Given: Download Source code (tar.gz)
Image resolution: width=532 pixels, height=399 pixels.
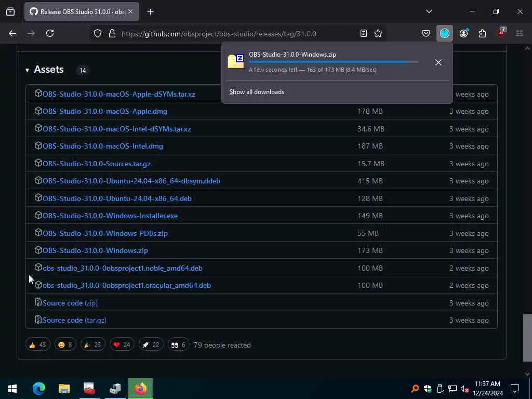Looking at the screenshot, I should coord(74,320).
